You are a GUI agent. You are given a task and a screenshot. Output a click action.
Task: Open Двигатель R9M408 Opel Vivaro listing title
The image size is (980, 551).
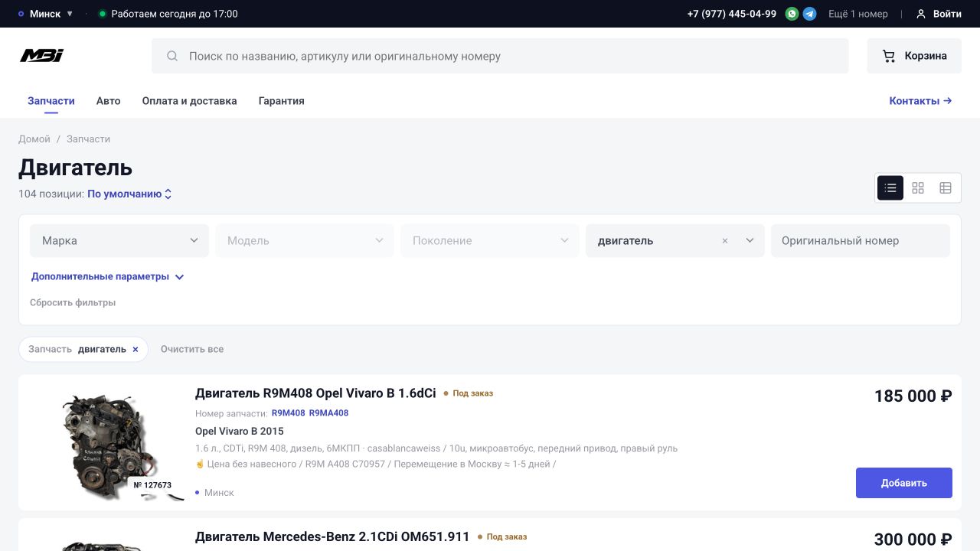[315, 393]
